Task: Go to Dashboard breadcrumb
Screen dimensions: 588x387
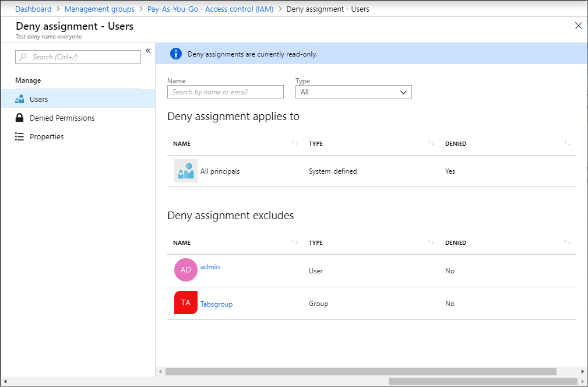Action: (33, 9)
